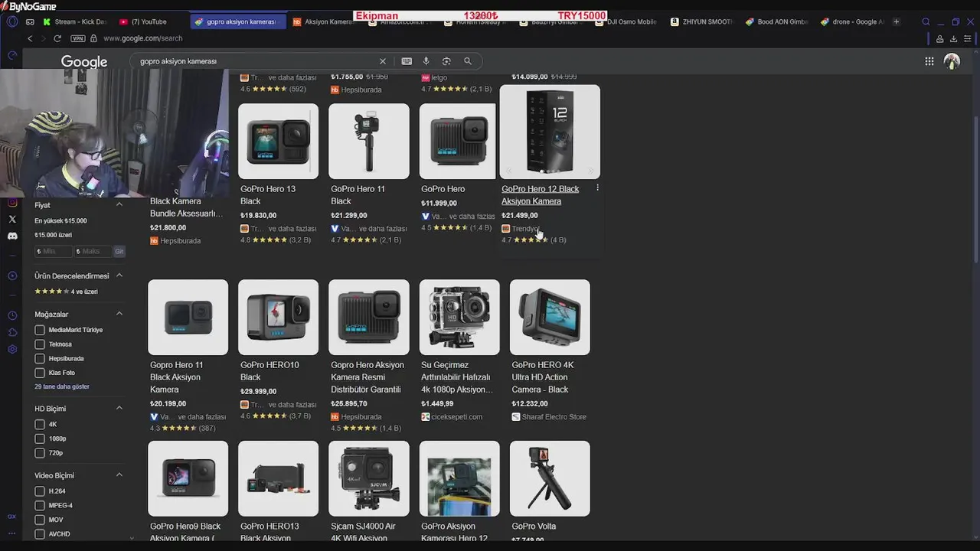
Task: Open Discord in sidebar
Action: click(x=11, y=236)
